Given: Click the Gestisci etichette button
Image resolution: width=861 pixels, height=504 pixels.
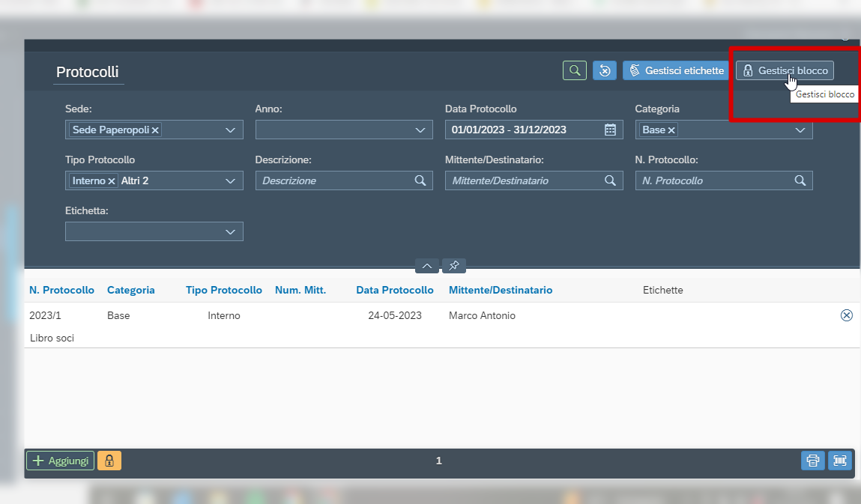Looking at the screenshot, I should click(676, 70).
